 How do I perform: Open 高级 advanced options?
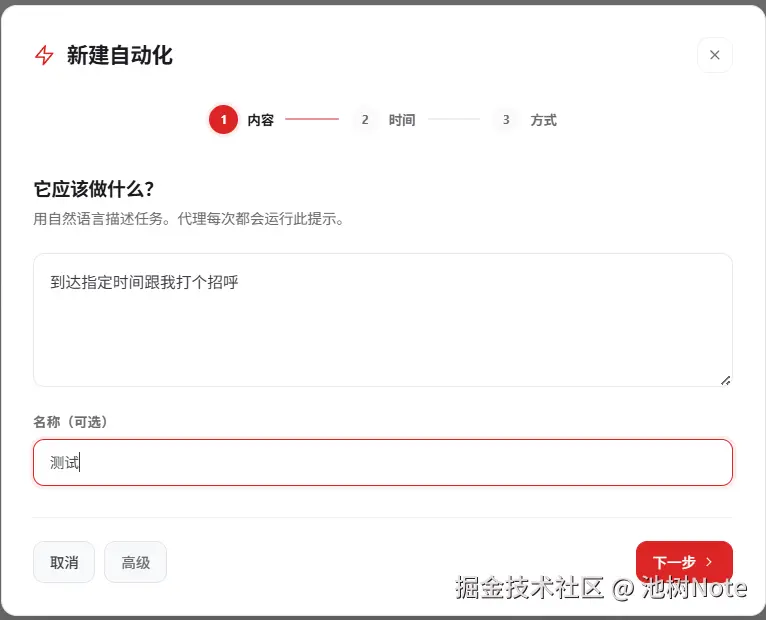135,562
